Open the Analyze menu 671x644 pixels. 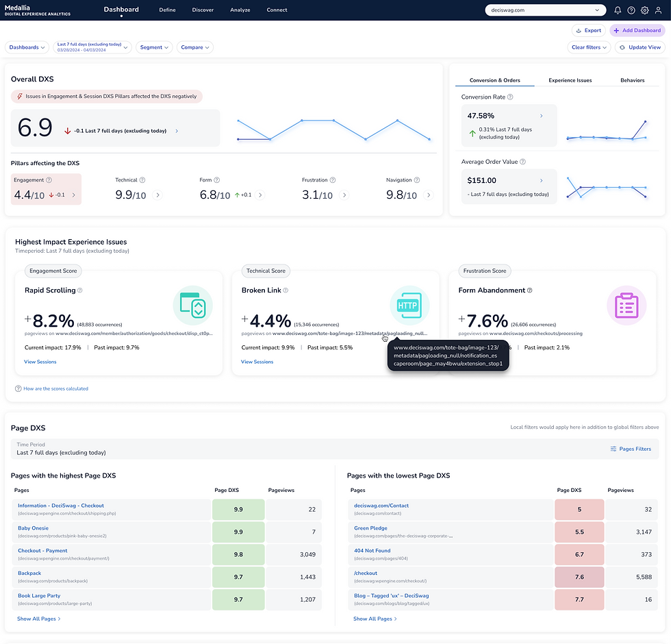click(x=240, y=10)
